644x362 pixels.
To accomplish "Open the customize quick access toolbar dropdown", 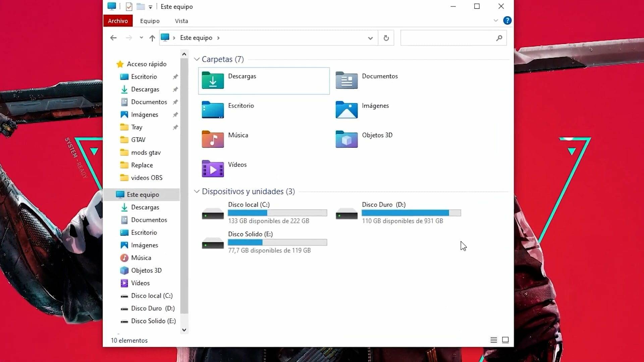I will click(x=150, y=7).
